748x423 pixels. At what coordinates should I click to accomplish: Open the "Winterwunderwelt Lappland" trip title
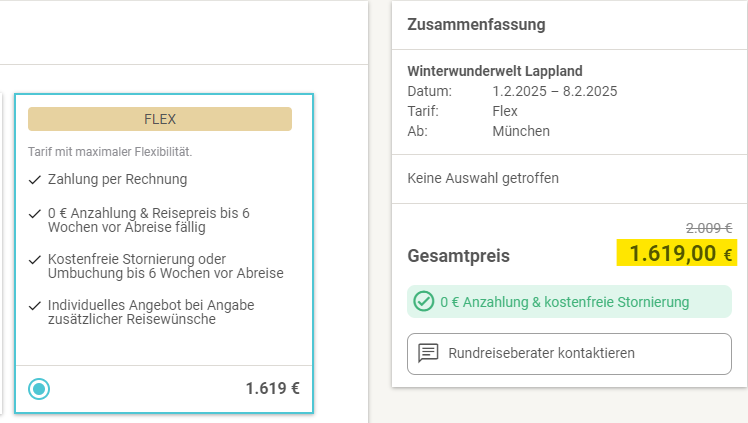[x=495, y=71]
